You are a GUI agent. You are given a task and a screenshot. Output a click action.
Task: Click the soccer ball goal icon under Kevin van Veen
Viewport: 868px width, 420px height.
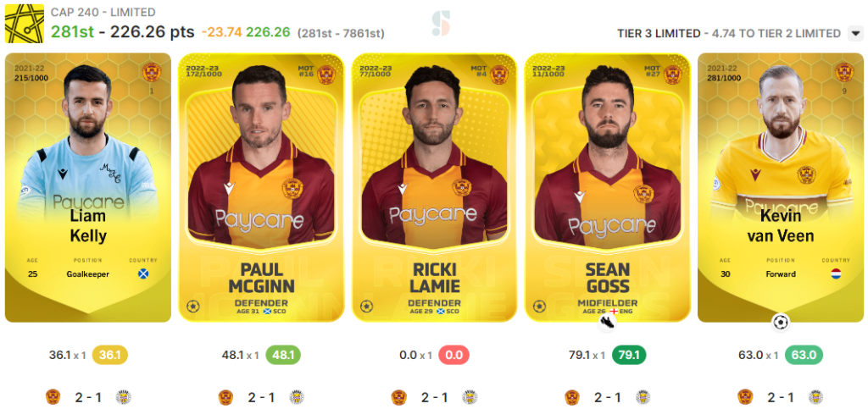[781, 322]
